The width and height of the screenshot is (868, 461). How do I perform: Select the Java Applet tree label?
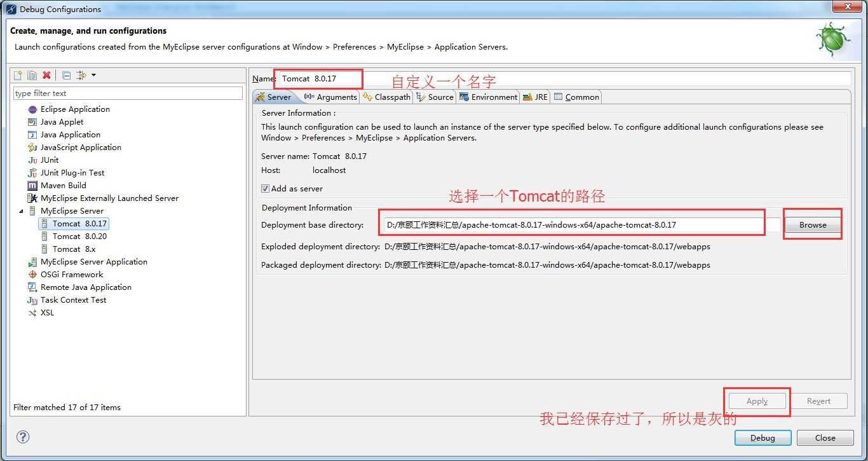(62, 122)
